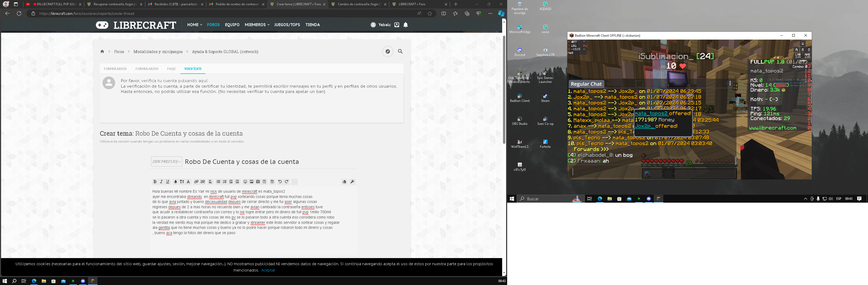Open the Steam desktop shortcut

tap(545, 98)
